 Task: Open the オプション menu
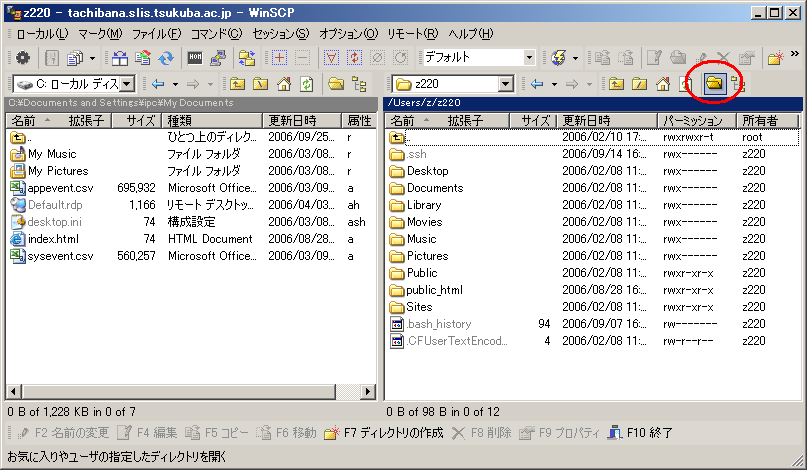tap(348, 34)
